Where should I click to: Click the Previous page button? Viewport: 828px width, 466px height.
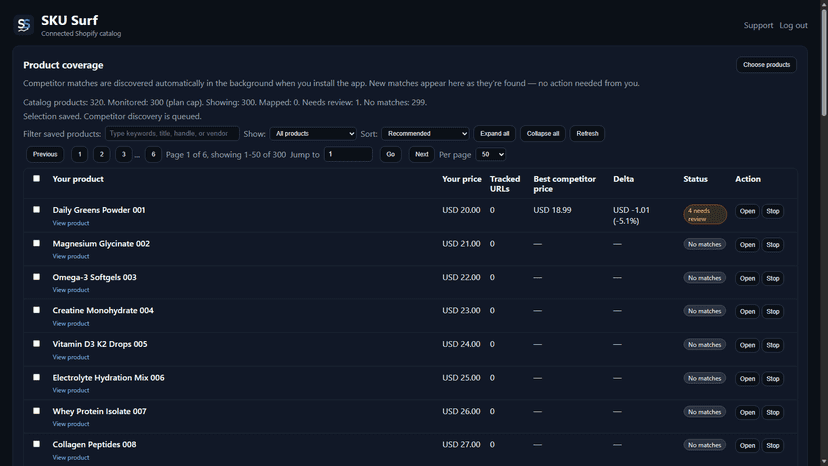45,154
